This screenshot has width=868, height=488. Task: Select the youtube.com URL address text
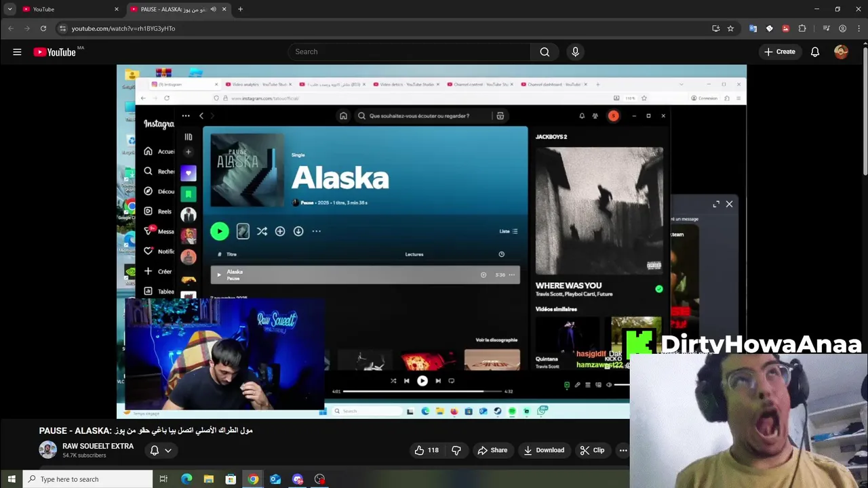[123, 28]
